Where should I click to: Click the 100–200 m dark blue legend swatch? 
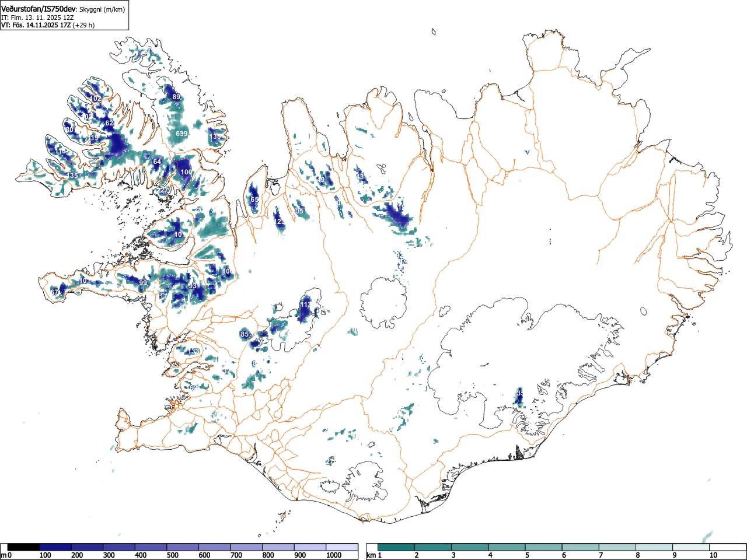point(55,547)
